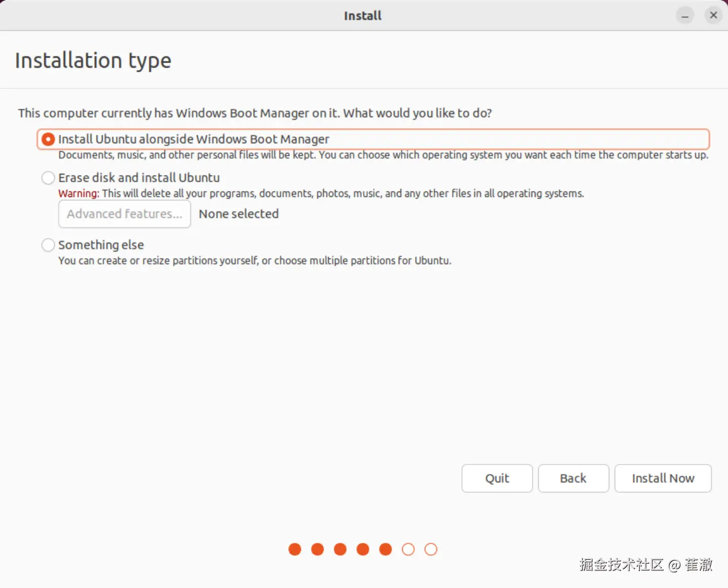
Task: Click the last filled orange progress dot
Action: (x=385, y=550)
